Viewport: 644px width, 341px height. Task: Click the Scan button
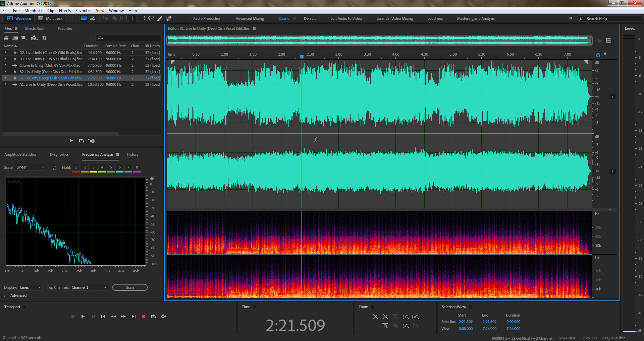130,287
